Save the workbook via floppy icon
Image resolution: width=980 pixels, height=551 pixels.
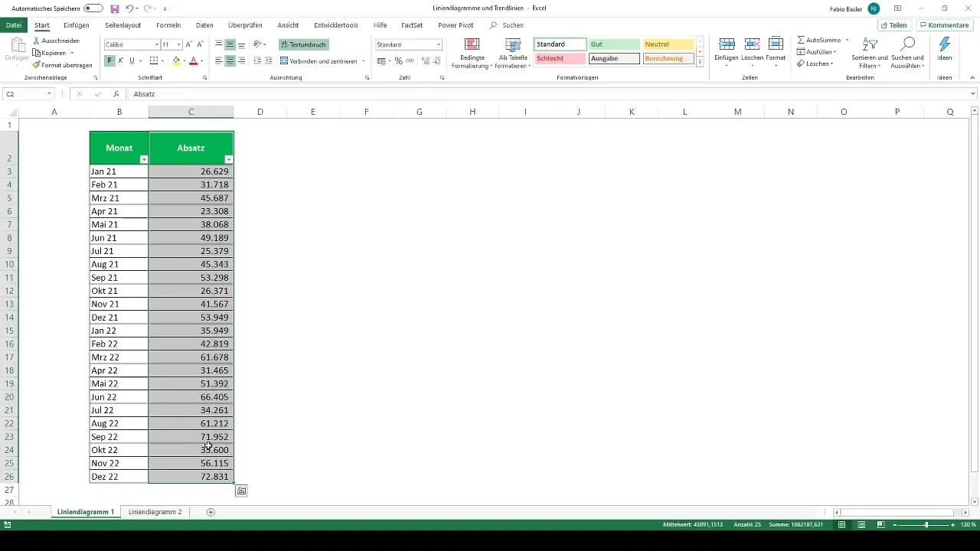point(115,8)
